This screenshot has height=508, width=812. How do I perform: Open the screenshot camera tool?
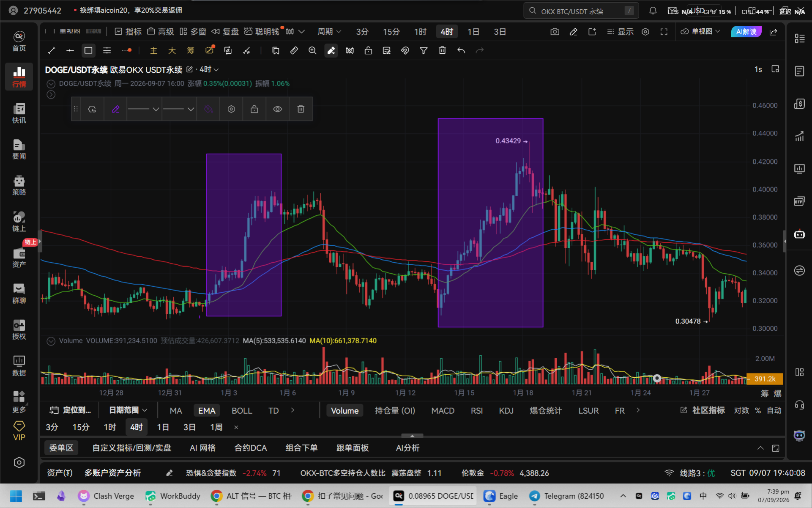[555, 32]
